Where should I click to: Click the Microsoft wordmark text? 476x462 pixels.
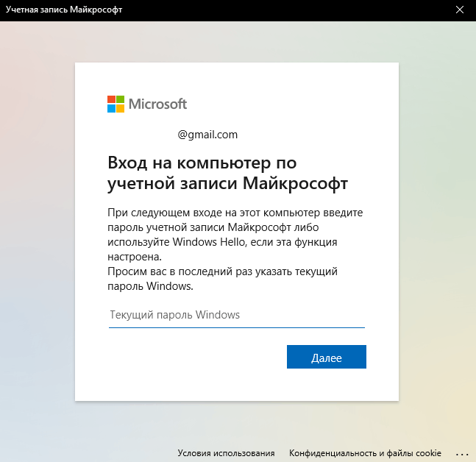click(x=157, y=104)
